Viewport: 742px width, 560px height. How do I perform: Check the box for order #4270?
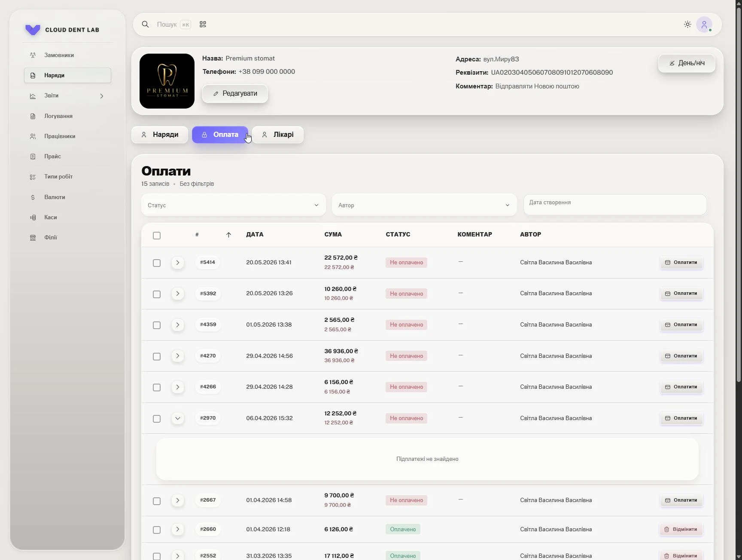point(157,357)
